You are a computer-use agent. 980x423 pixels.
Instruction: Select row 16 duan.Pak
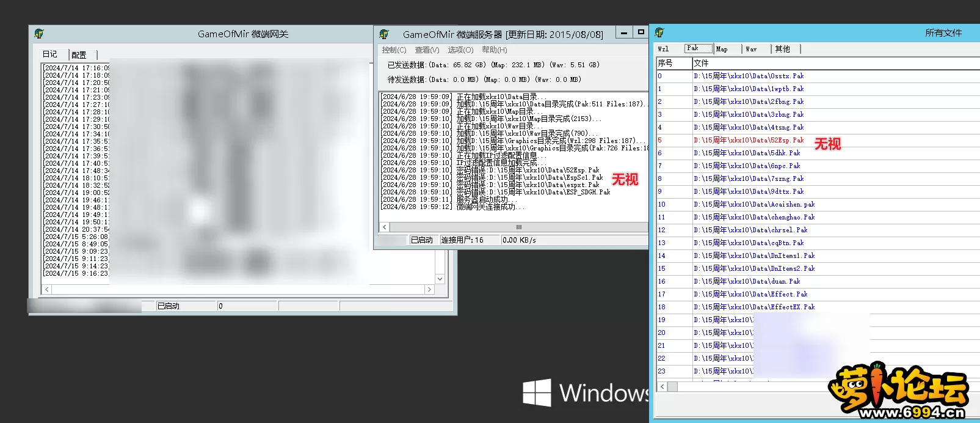[818, 282]
